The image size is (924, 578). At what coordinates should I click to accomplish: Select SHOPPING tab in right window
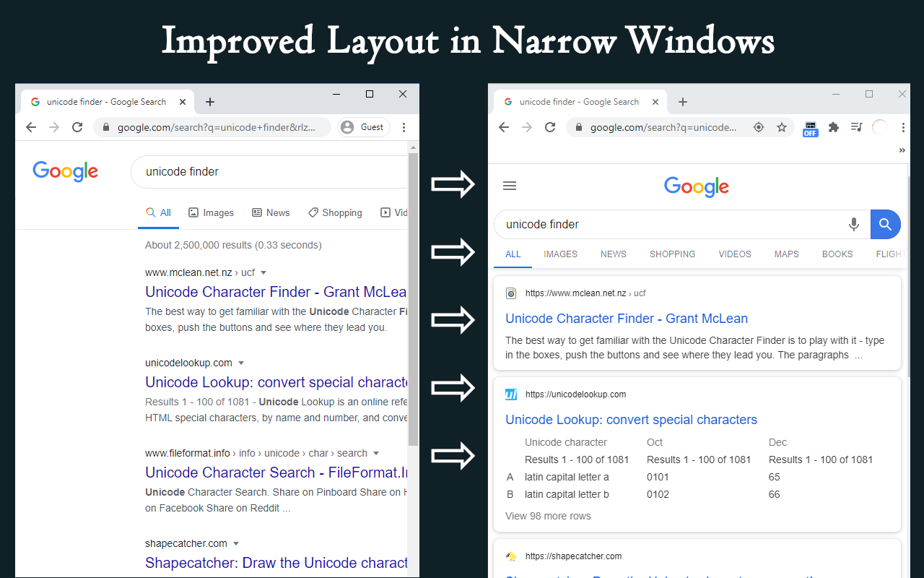[673, 254]
